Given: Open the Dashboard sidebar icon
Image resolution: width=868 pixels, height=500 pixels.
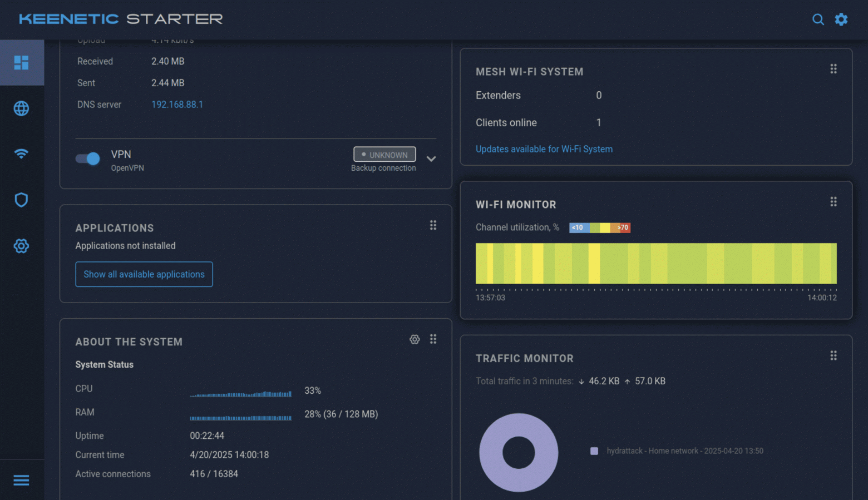Looking at the screenshot, I should click(21, 63).
